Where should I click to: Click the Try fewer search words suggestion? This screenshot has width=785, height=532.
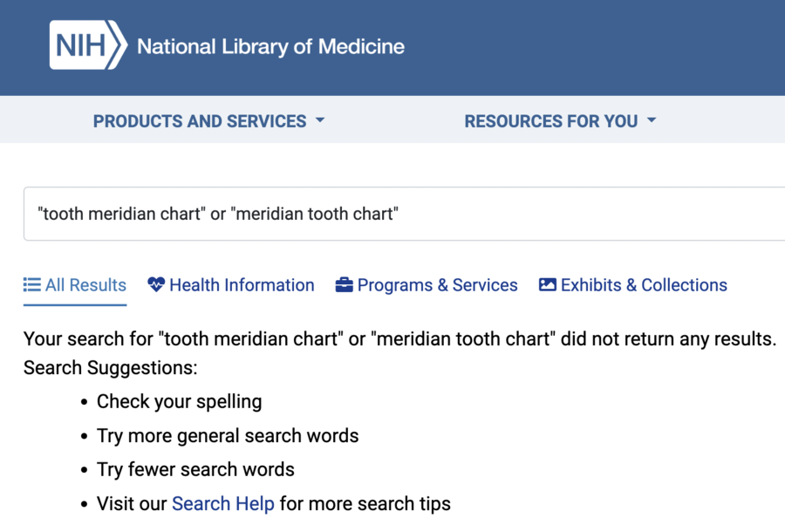click(x=195, y=469)
